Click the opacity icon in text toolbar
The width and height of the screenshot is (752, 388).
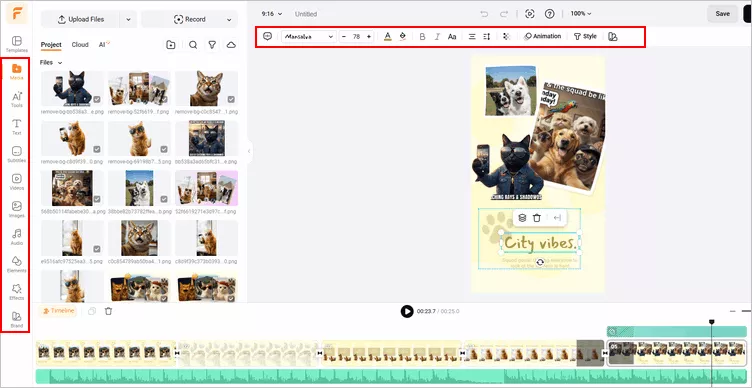[506, 36]
